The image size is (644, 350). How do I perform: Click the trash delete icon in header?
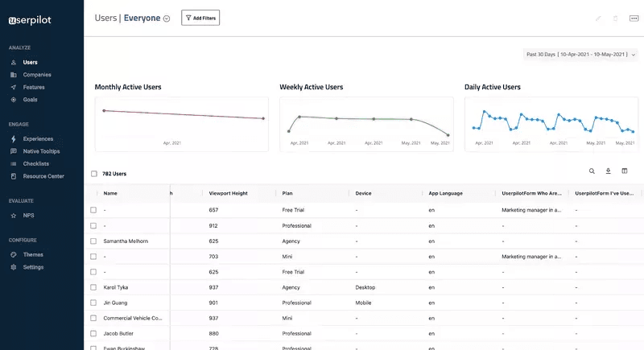pos(616,18)
